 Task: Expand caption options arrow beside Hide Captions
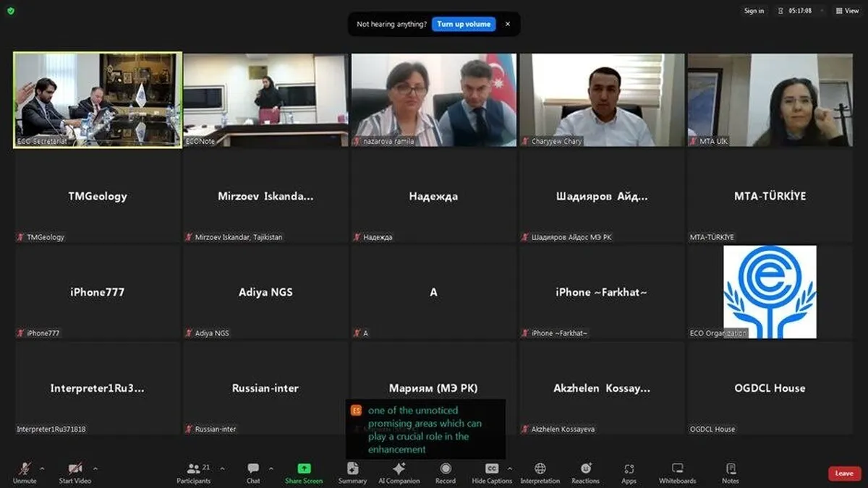pyautogui.click(x=509, y=468)
